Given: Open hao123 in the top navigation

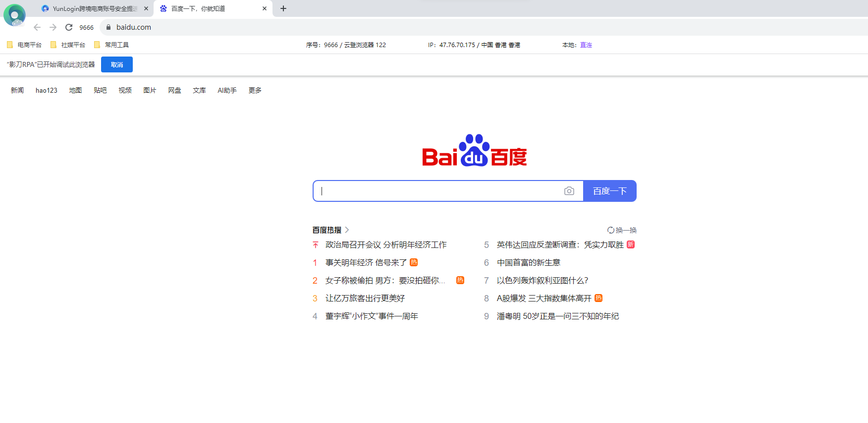Looking at the screenshot, I should click(x=47, y=90).
